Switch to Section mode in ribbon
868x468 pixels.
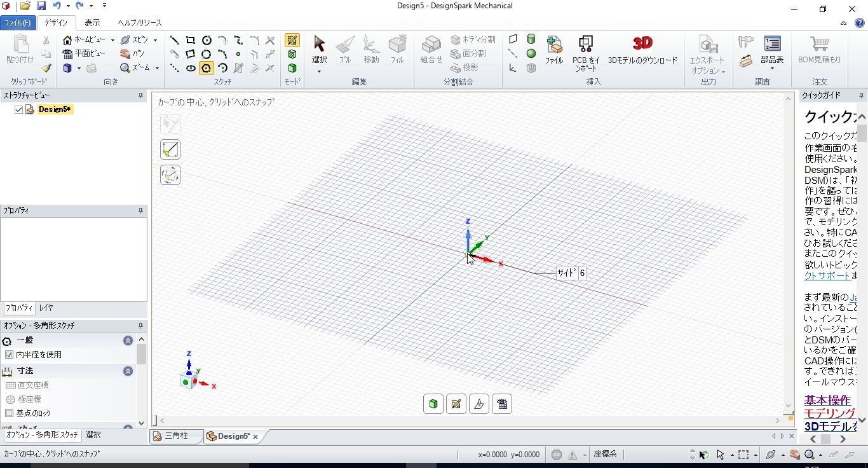[292, 54]
